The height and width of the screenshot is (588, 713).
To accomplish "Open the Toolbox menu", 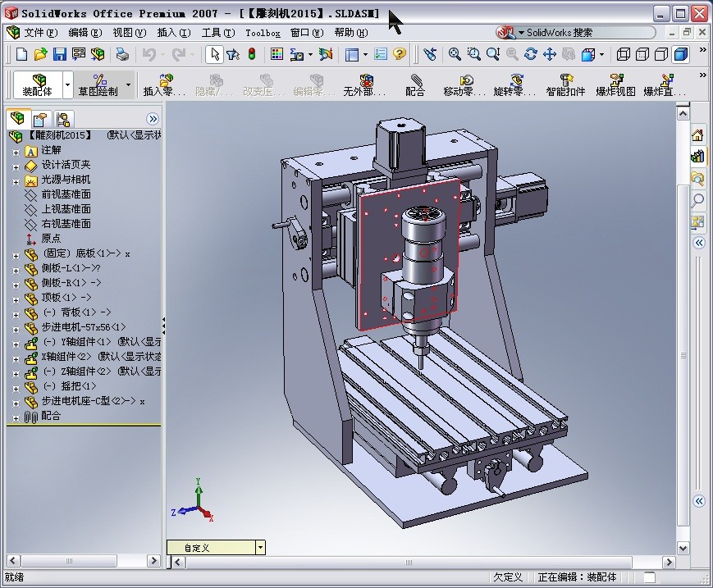I will 263,33.
